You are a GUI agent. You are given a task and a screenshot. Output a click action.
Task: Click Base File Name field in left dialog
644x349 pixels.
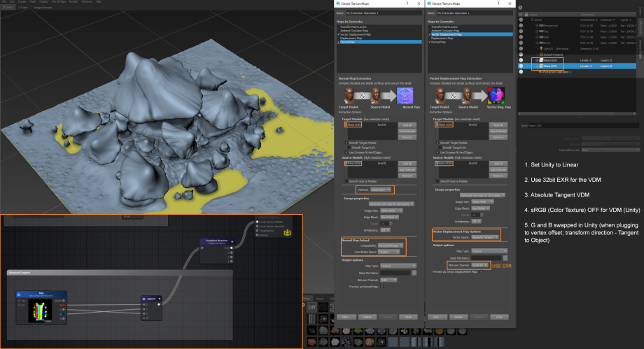[395, 273]
